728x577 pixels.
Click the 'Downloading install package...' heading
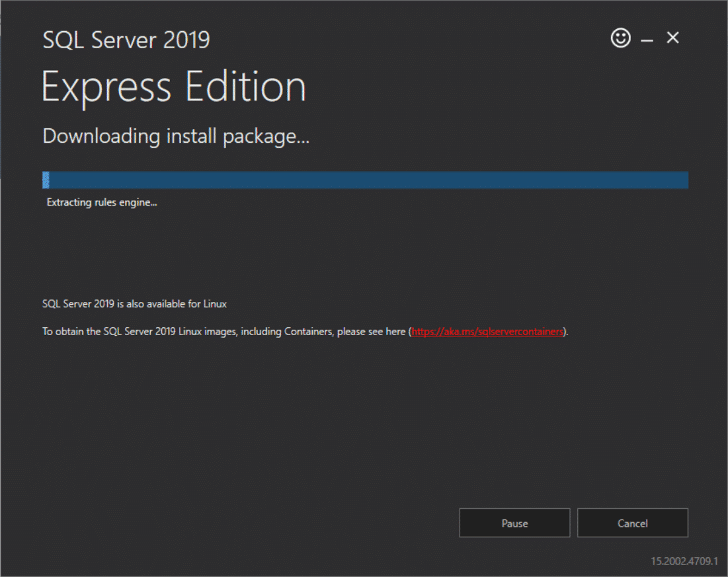pos(176,136)
